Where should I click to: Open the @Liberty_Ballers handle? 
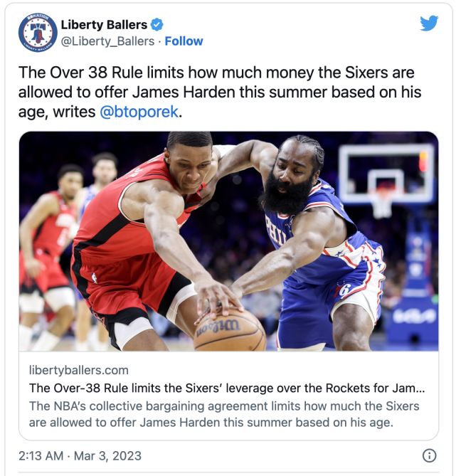(108, 41)
